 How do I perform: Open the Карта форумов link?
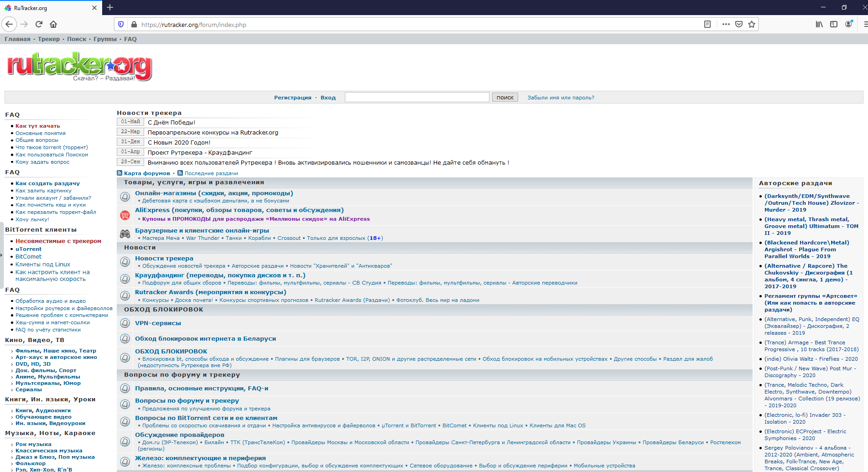click(x=147, y=173)
